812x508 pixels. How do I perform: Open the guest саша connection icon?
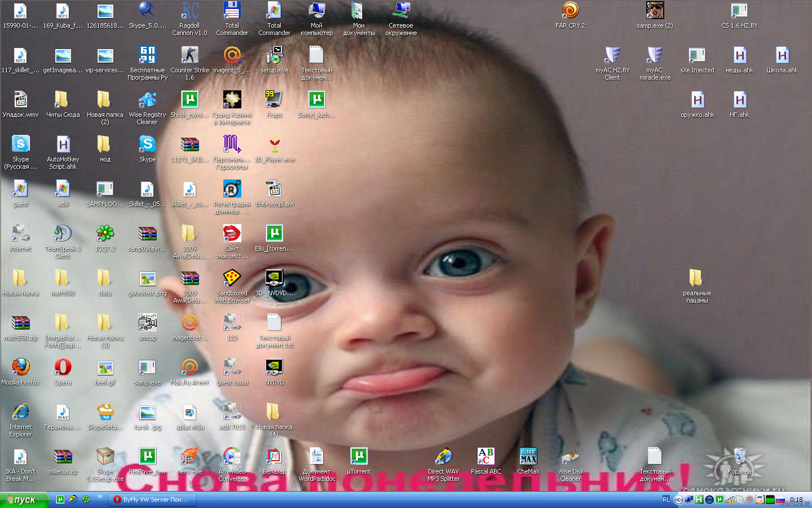(x=232, y=372)
